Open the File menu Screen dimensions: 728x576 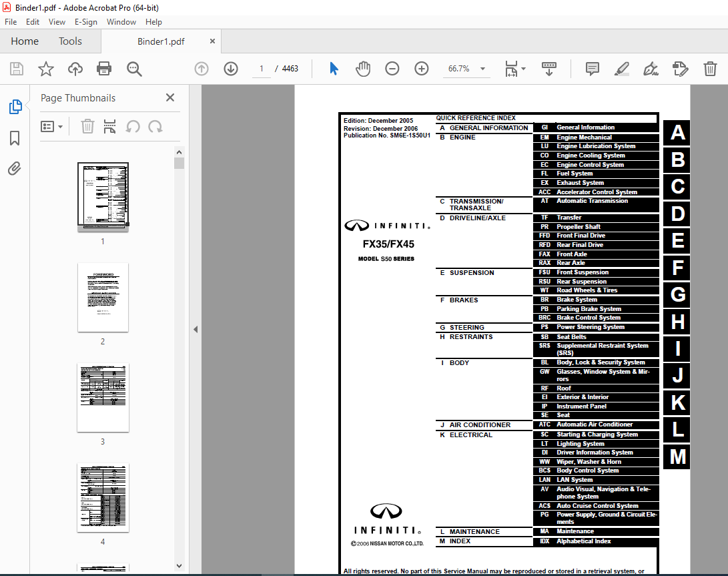[11, 22]
